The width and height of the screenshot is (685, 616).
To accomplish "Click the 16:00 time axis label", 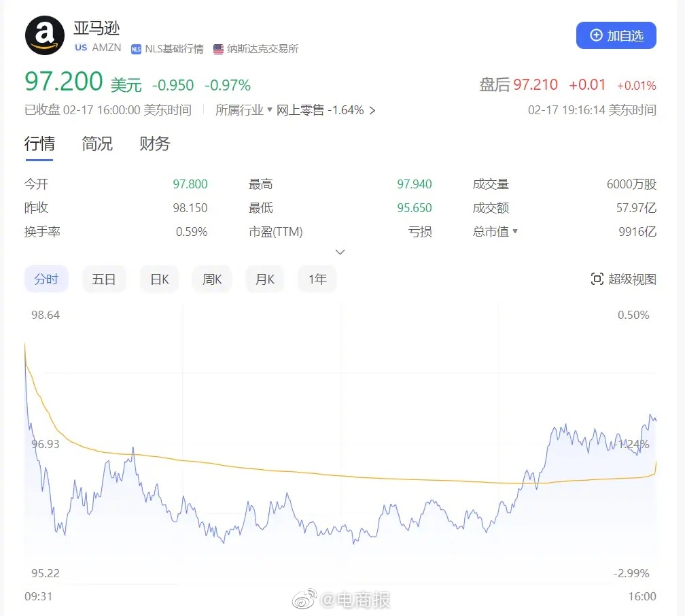I will tap(642, 596).
